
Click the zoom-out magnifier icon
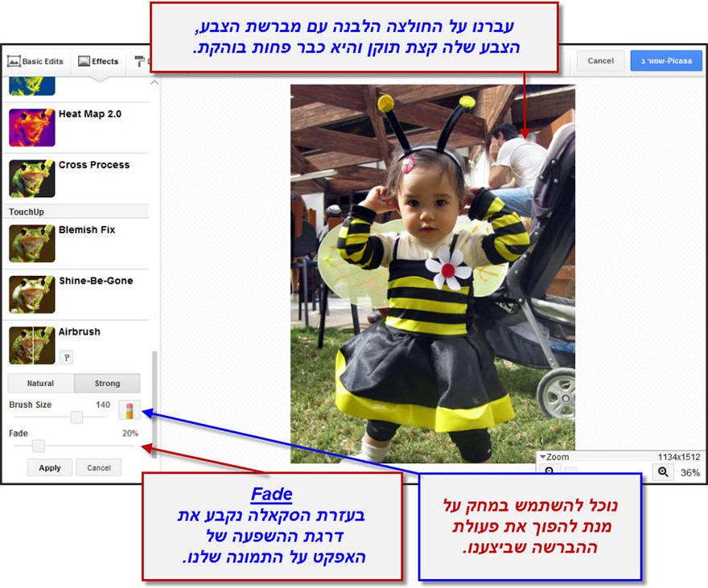tap(550, 471)
